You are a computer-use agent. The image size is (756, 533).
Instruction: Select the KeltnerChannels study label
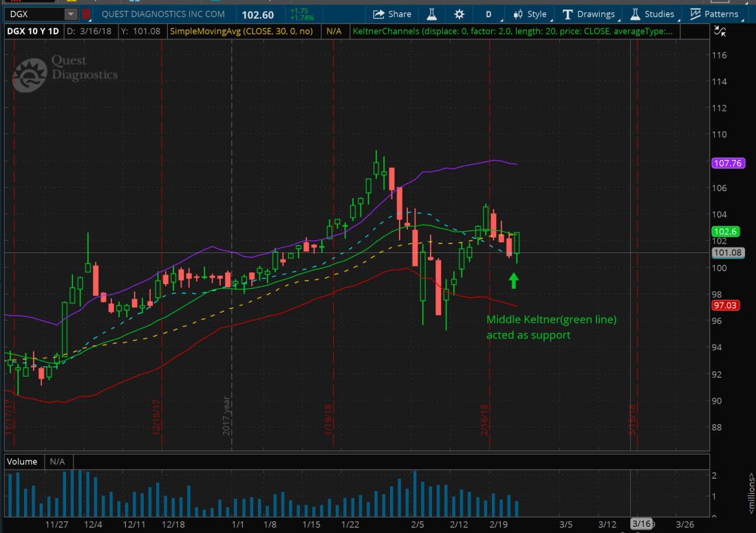pos(516,31)
